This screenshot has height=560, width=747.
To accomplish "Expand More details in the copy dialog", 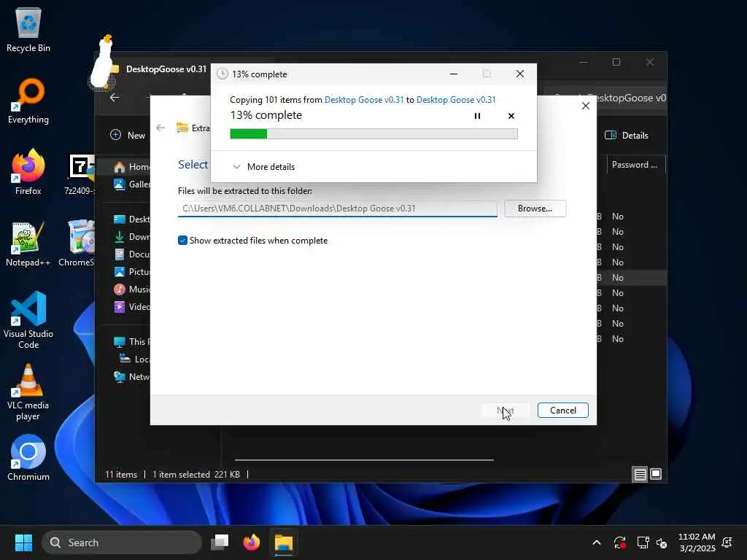I will tap(264, 167).
